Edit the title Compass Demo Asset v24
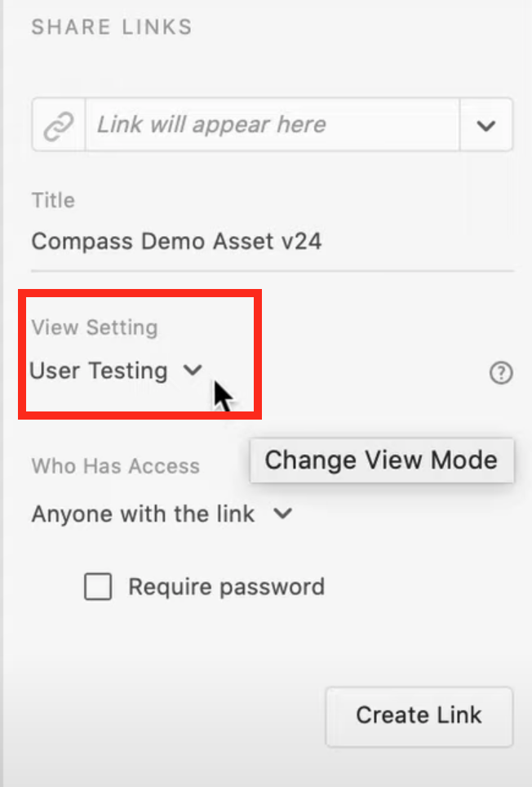 point(176,241)
